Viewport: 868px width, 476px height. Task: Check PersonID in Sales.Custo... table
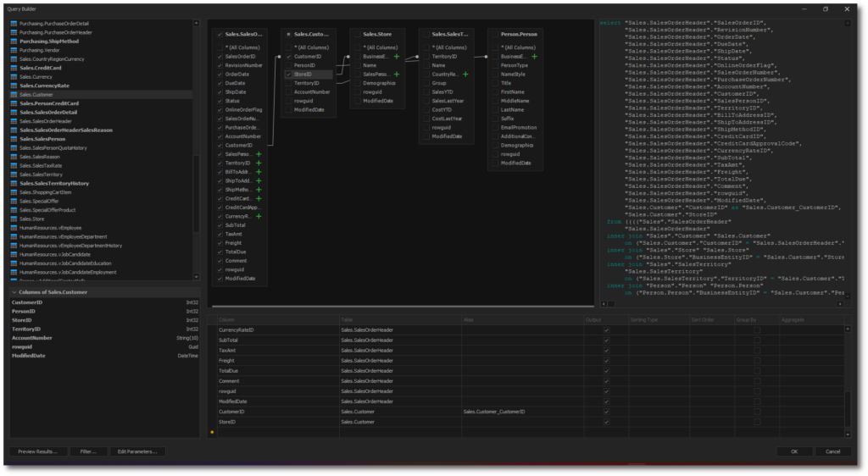288,65
